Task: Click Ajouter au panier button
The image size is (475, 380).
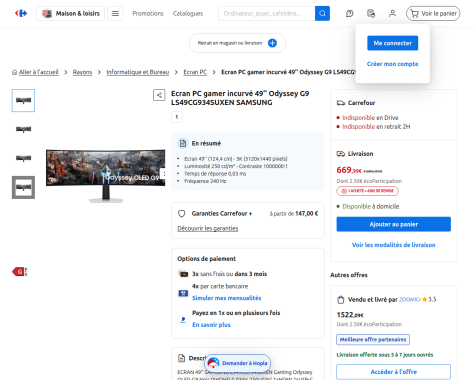Action: (x=394, y=224)
